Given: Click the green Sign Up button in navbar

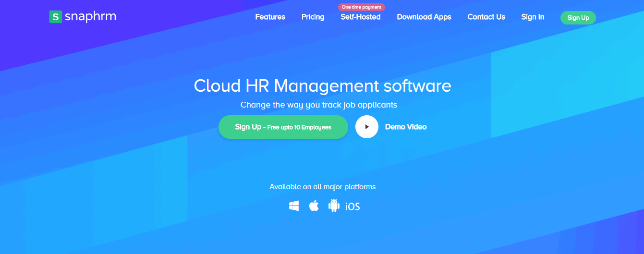Looking at the screenshot, I should (x=578, y=18).
